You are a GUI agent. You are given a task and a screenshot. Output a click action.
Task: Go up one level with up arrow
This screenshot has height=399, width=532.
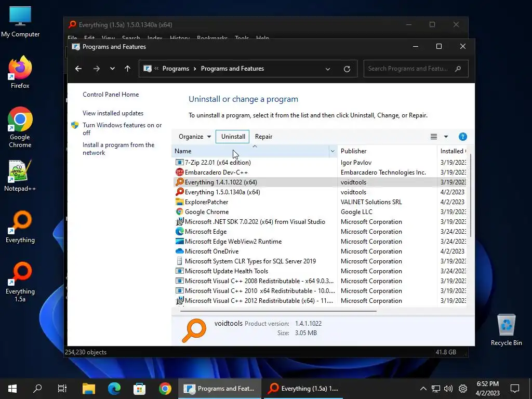point(128,69)
